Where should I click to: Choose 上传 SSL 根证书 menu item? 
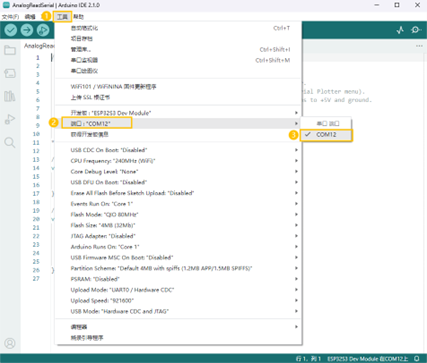coord(178,97)
